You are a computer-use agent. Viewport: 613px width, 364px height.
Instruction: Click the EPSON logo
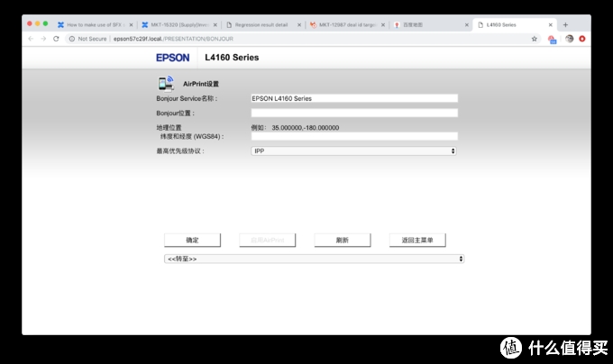tap(172, 58)
